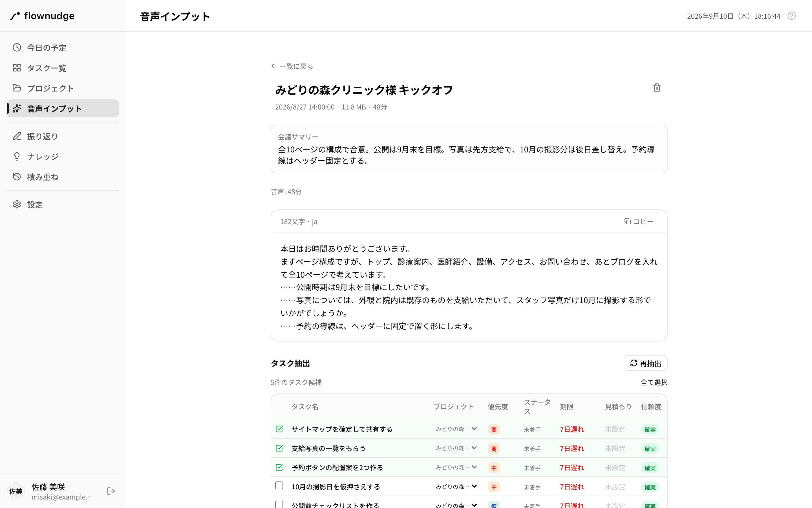Click the flownudge logo icon
The height and width of the screenshot is (508, 812).
pos(15,16)
